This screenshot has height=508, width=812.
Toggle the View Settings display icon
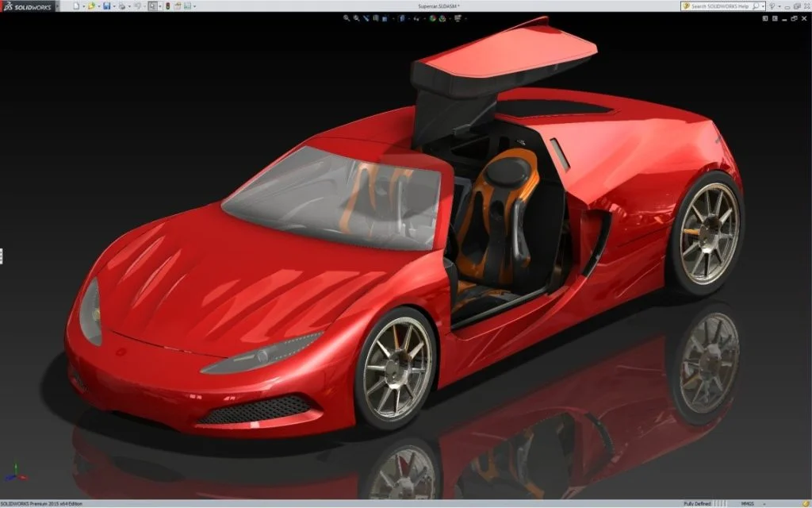coord(458,17)
